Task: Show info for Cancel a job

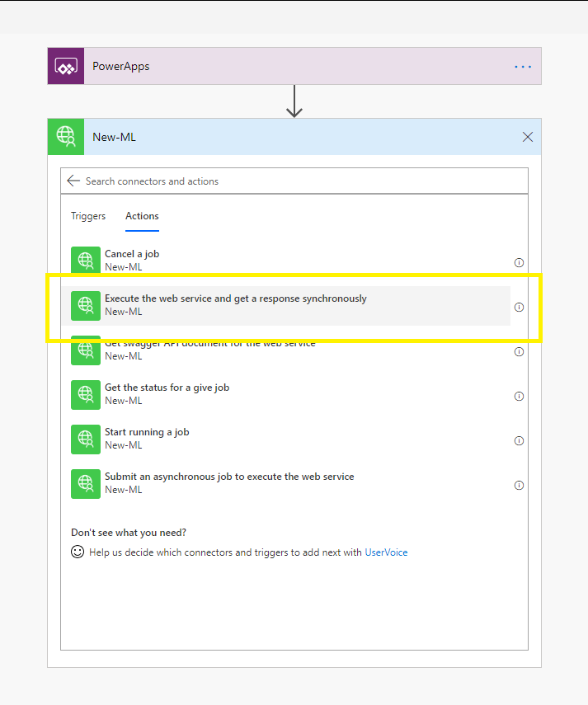Action: [519, 262]
